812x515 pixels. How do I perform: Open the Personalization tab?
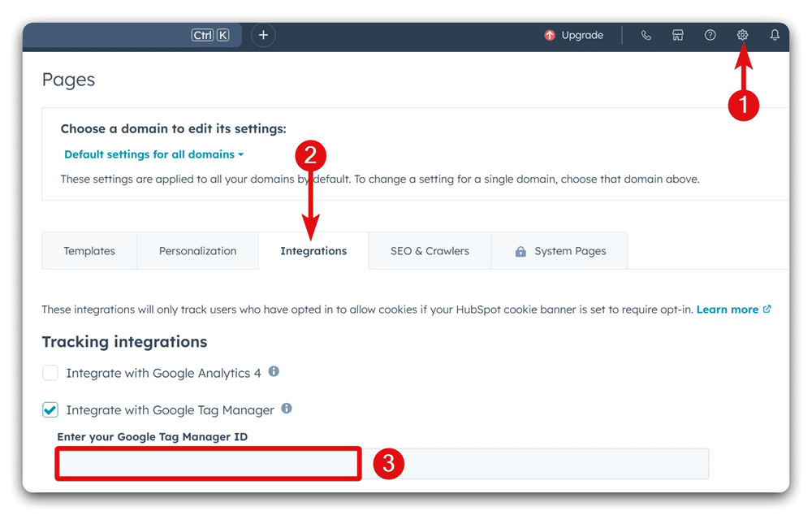pyautogui.click(x=197, y=250)
